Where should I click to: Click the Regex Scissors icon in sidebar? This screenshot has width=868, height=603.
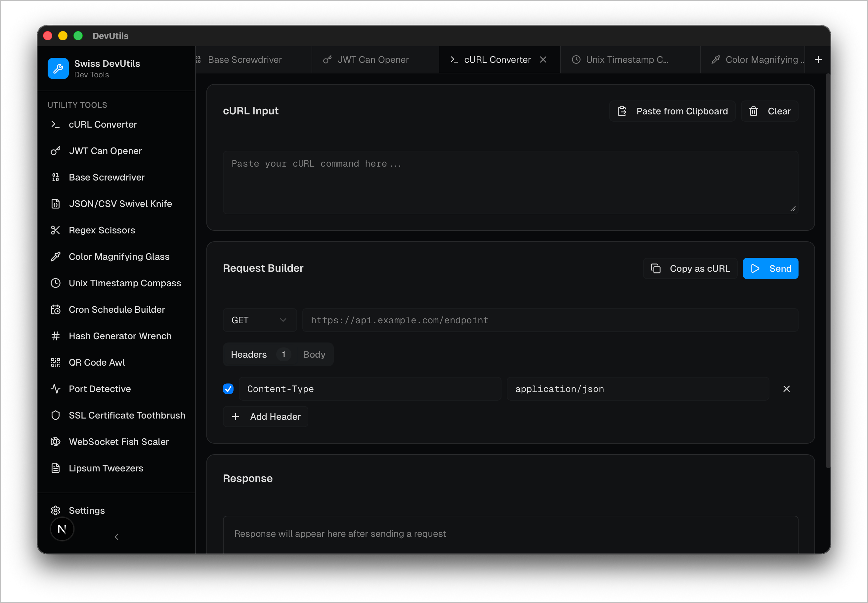pos(56,230)
